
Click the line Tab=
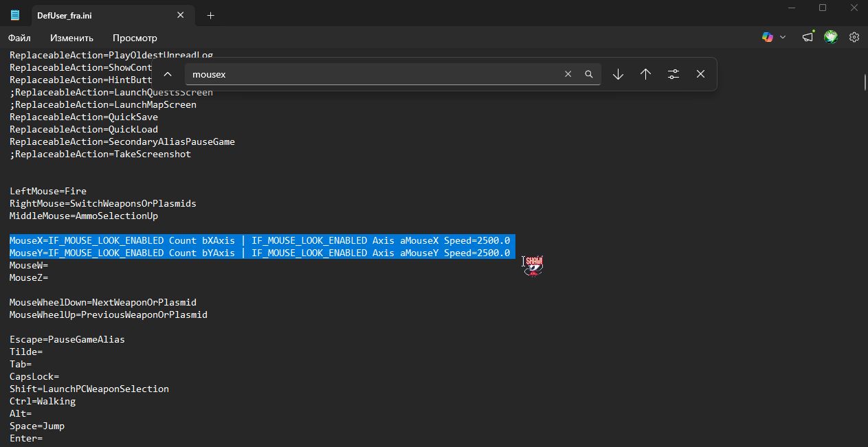[21, 364]
